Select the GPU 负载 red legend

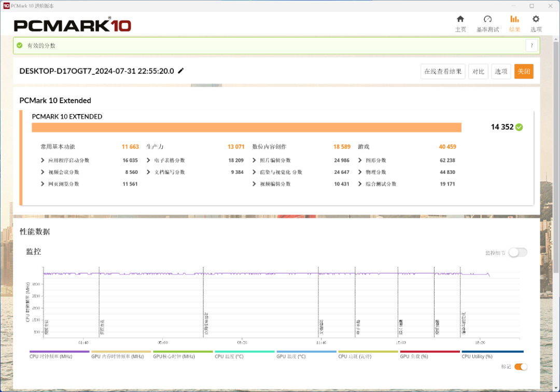pos(430,355)
